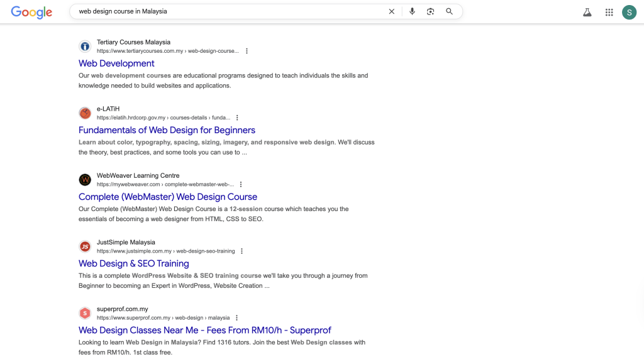Screen dimensions: 644x355
Task: Click the snippet about WordPress Website & SEO
Action: [x=223, y=281]
